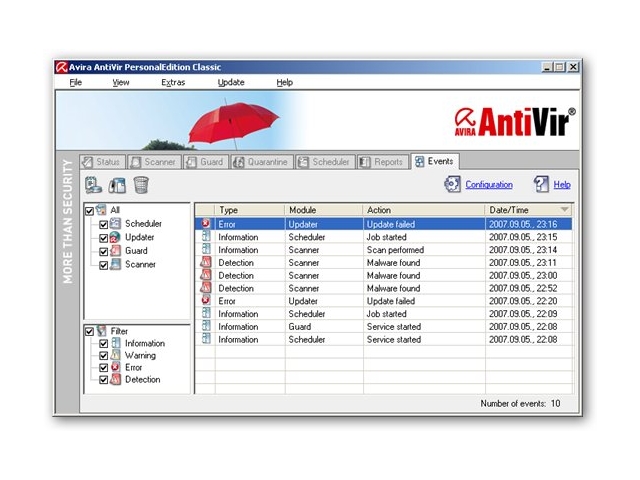Switch to the Status tab
Screen dimensions: 640x480
[x=102, y=162]
